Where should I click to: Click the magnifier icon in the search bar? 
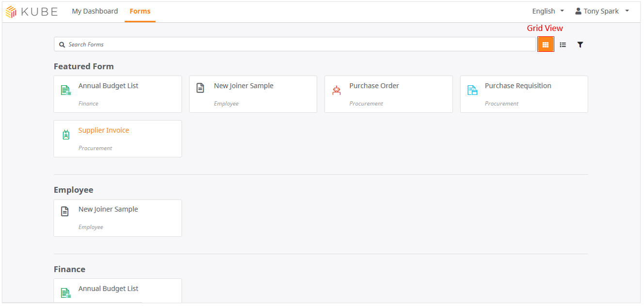[62, 45]
